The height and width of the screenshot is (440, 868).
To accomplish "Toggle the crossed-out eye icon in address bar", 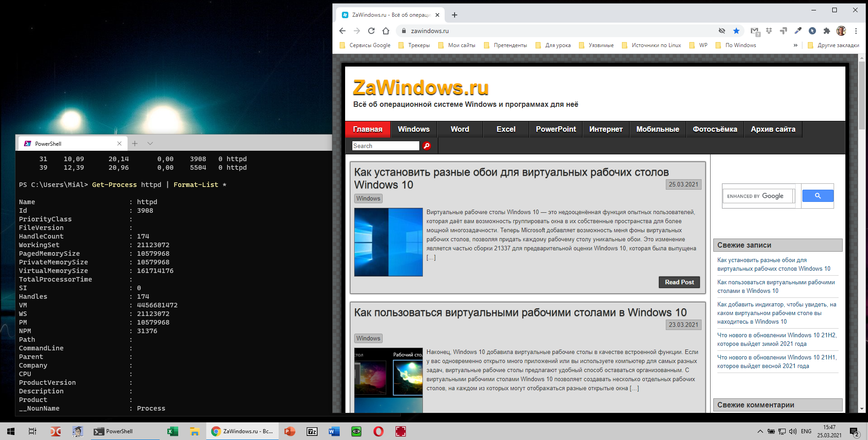I will 722,31.
